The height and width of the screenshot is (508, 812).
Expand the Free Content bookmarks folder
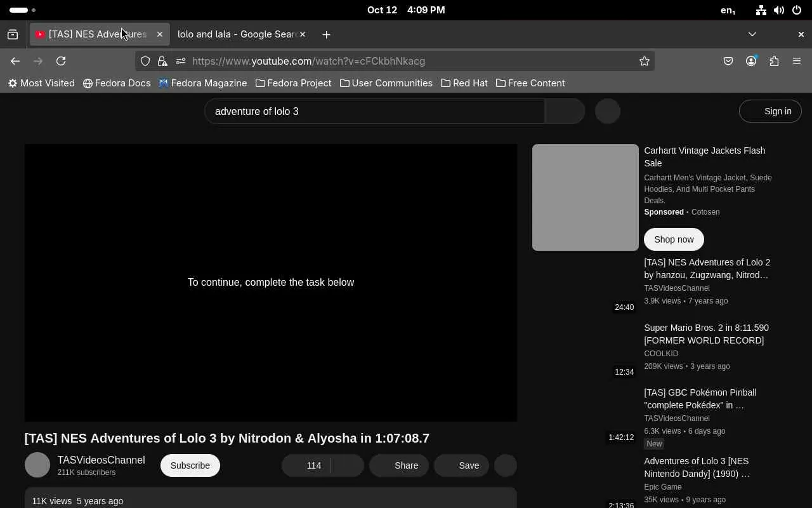coord(530,83)
